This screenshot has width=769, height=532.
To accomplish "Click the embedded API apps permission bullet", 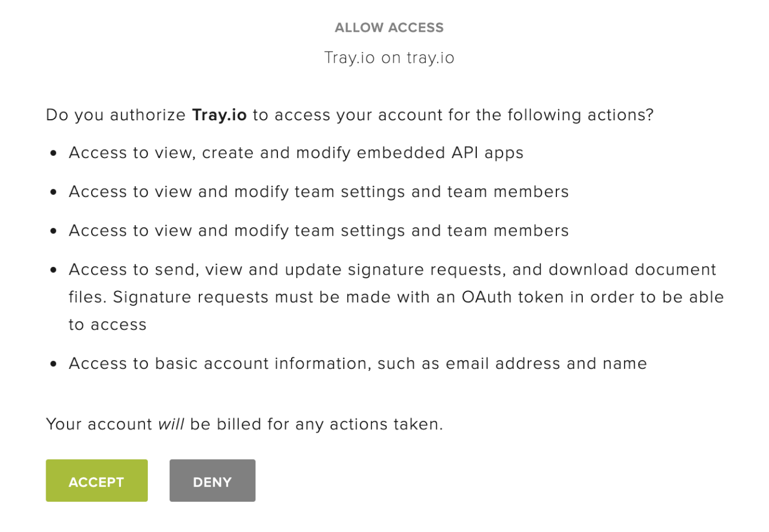I will [296, 152].
